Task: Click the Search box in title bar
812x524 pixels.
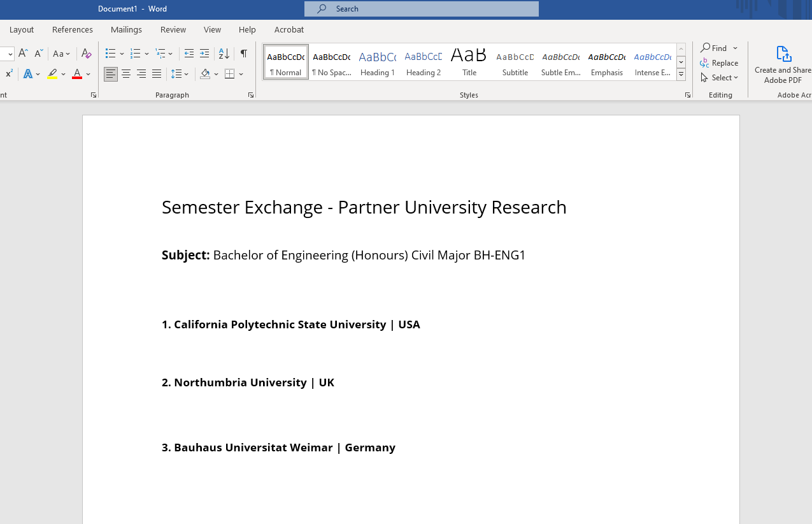Action: click(x=422, y=9)
